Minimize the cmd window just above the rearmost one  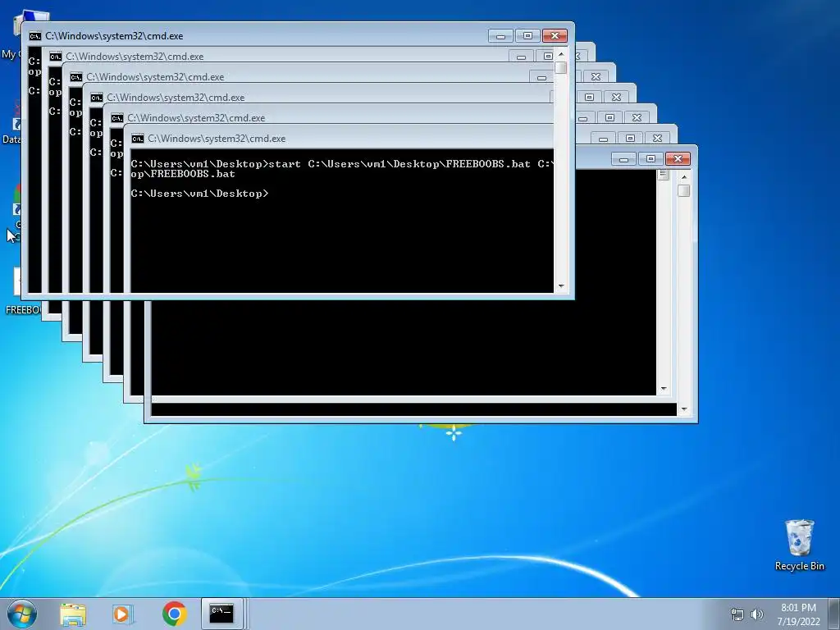(603, 138)
